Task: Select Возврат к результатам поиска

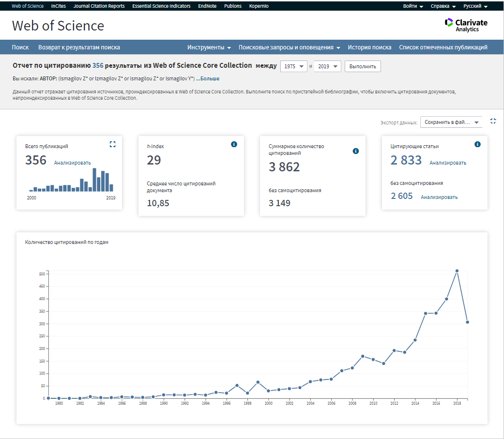Action: tap(79, 47)
